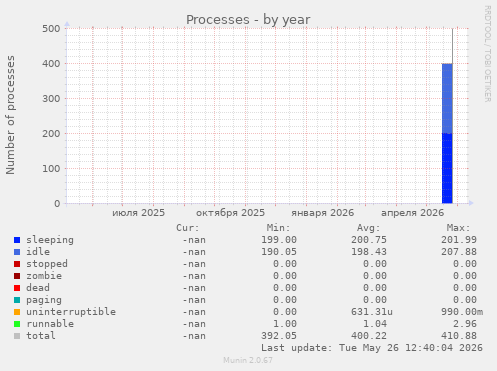Click the 'Processes - by year' title
The height and width of the screenshot is (371, 497).
[248, 20]
